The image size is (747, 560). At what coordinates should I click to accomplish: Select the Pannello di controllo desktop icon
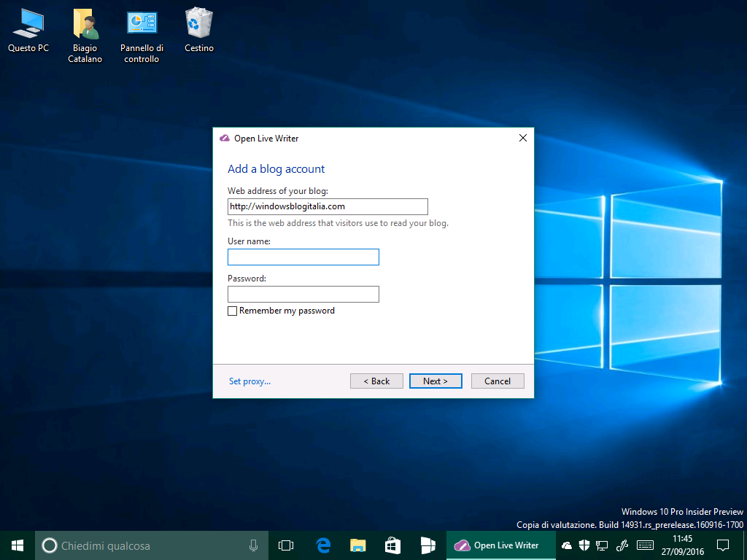click(x=142, y=36)
